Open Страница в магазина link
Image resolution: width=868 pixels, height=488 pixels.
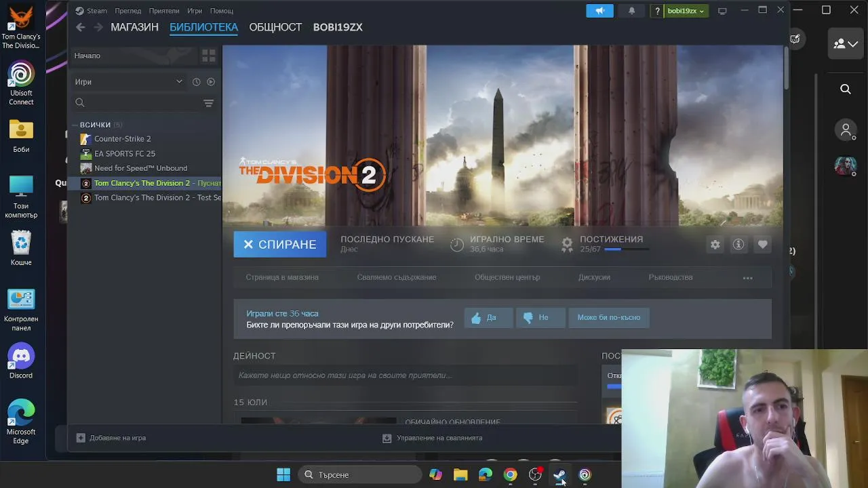click(282, 277)
